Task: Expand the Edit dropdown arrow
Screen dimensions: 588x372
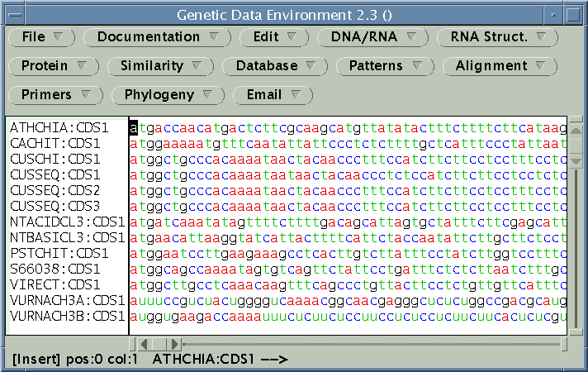Action: point(292,37)
